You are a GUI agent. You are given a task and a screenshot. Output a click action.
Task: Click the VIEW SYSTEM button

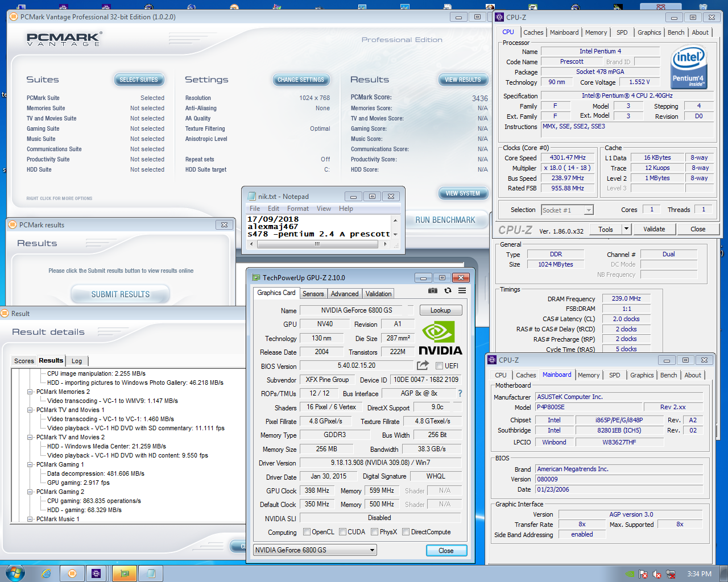pyautogui.click(x=462, y=193)
